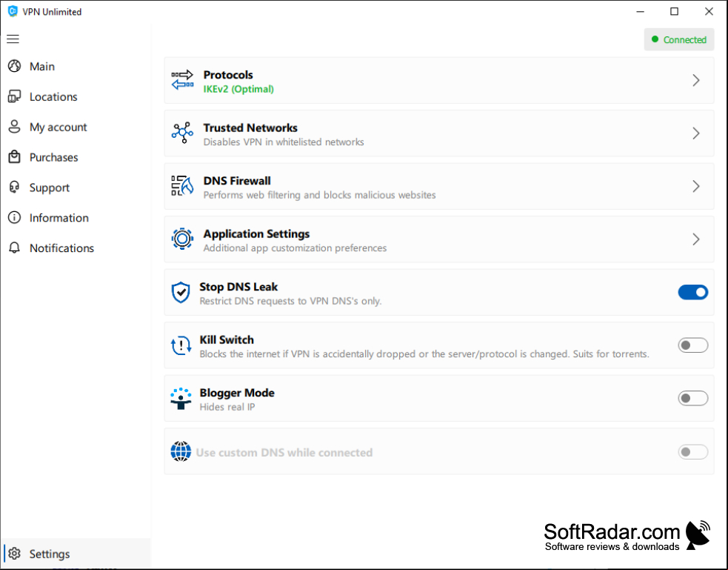Click the bell Notifications icon

(x=14, y=248)
